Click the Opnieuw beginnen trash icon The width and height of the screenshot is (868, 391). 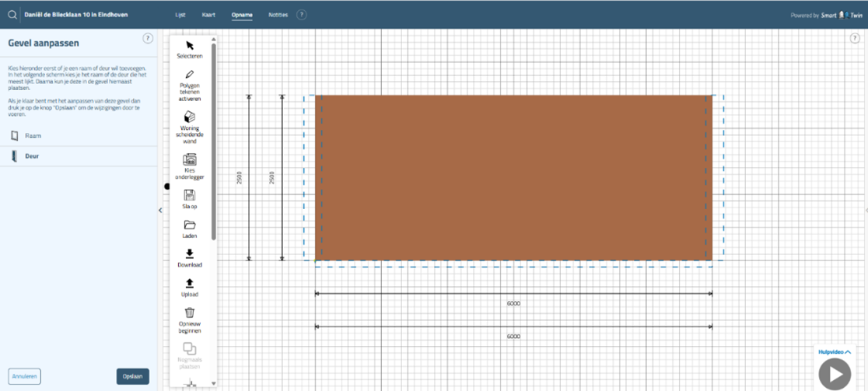[190, 312]
